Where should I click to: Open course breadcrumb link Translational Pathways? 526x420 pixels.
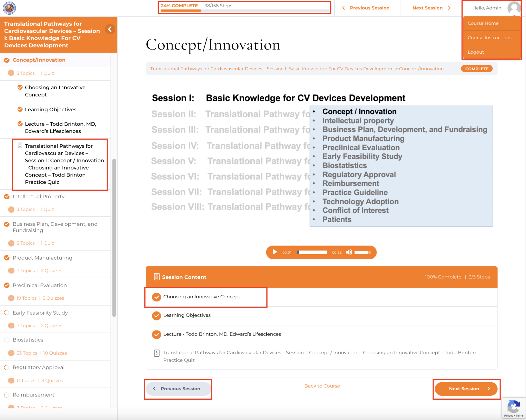coord(272,69)
